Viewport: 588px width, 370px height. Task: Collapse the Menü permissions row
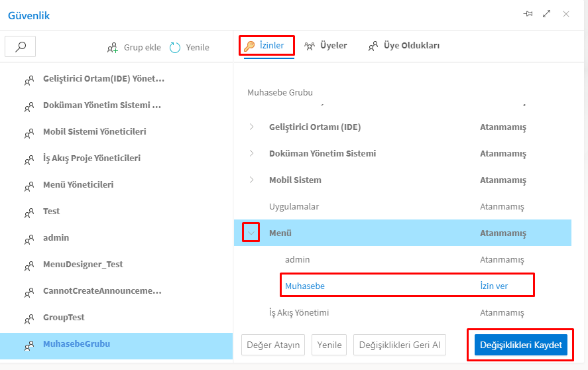[251, 233]
